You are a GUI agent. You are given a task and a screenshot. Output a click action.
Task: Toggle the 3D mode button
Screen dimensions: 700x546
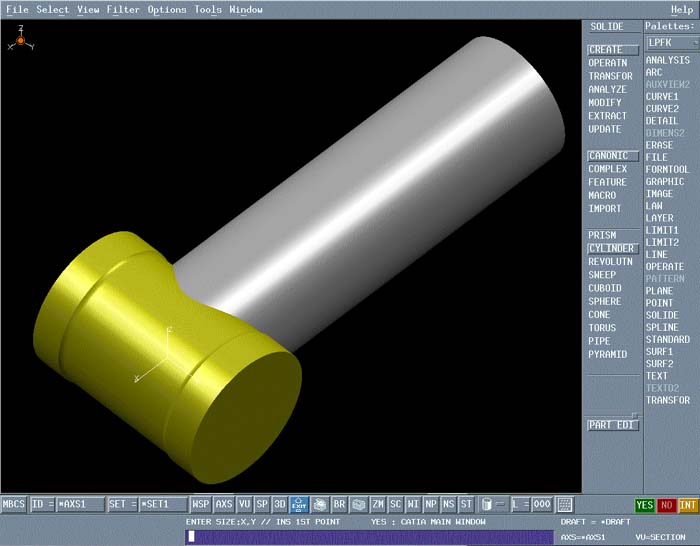(x=280, y=505)
